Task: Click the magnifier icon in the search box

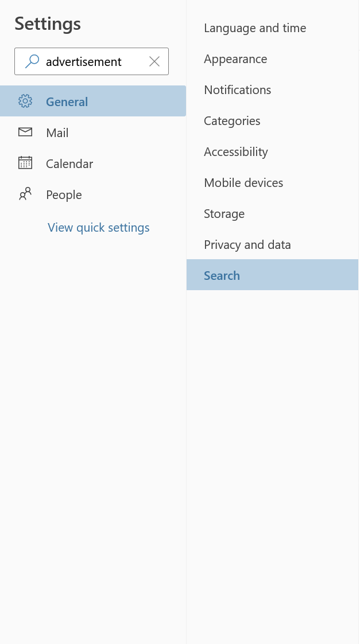Action: [x=33, y=61]
